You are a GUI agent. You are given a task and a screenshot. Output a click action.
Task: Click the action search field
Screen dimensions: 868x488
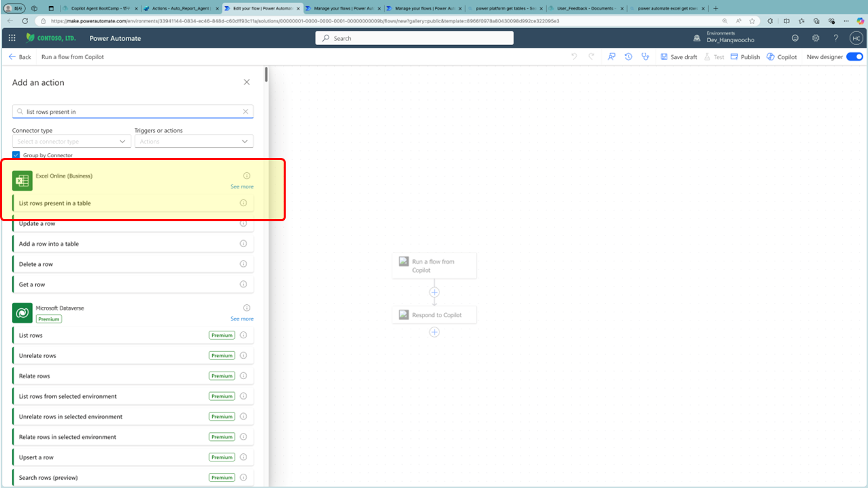[133, 112]
